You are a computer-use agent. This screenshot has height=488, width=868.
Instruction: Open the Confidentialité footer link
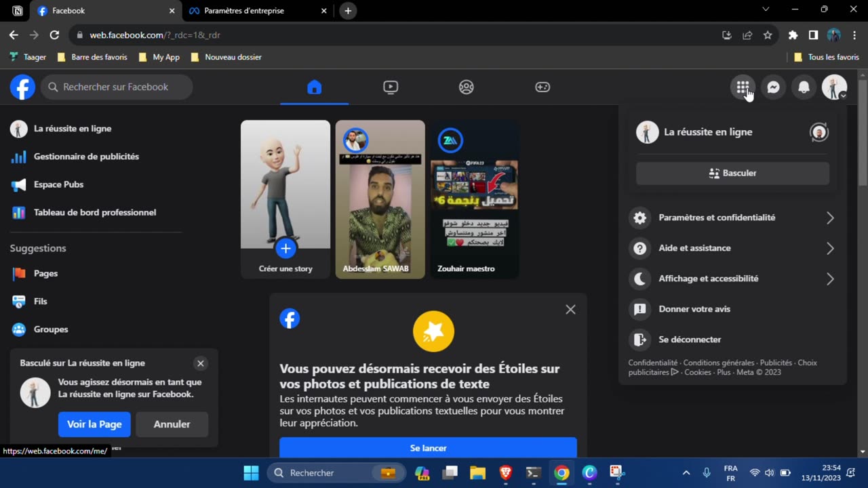(652, 363)
